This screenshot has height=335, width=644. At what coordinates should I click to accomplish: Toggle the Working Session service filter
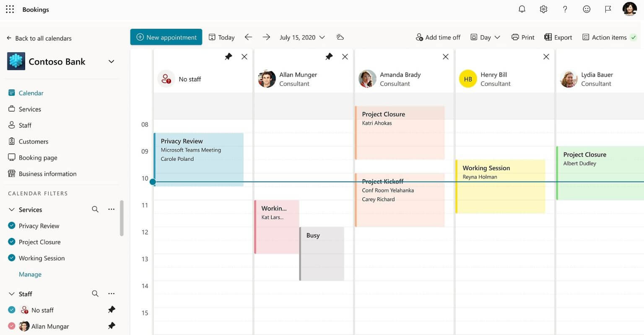tap(11, 258)
